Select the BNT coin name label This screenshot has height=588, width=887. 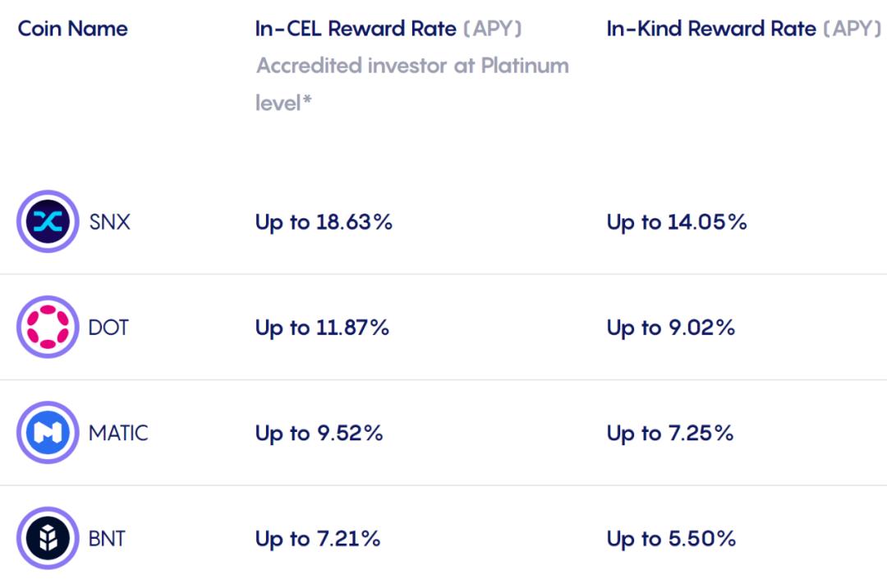tap(107, 538)
